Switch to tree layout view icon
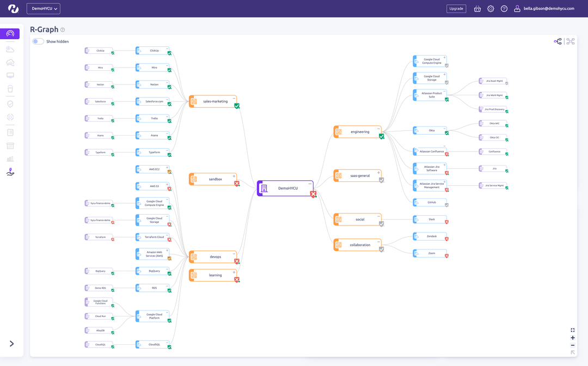This screenshot has width=588, height=366. click(558, 41)
